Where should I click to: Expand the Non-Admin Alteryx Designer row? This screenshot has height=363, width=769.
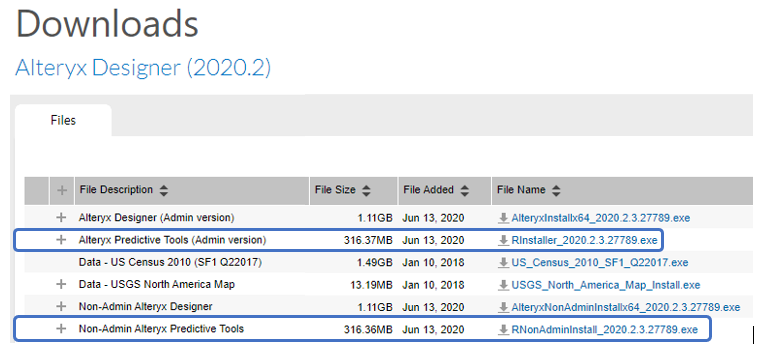coord(61,307)
